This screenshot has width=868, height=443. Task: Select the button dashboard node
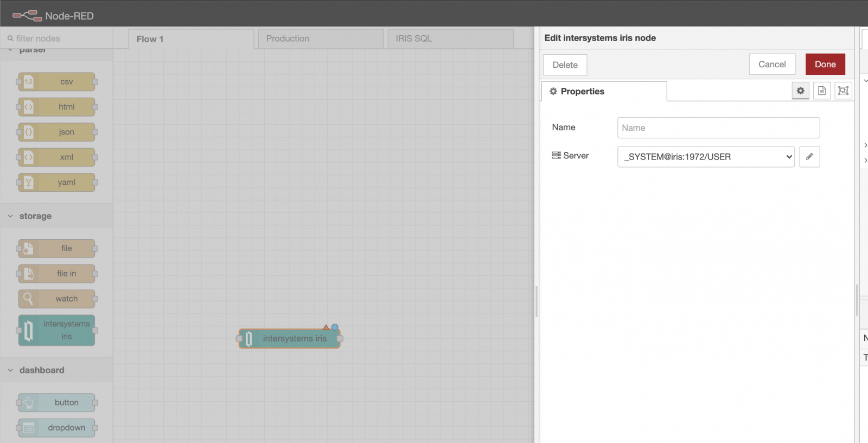point(56,402)
